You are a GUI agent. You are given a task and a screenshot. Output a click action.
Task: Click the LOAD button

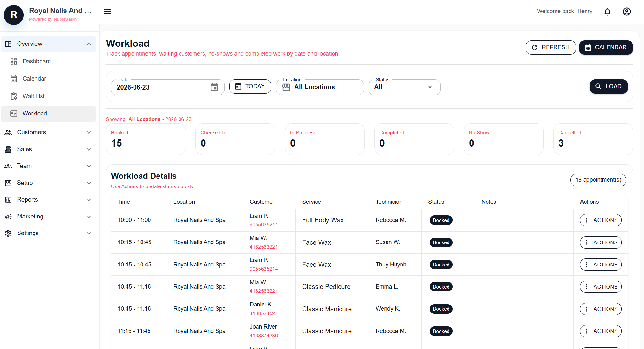[x=609, y=86]
